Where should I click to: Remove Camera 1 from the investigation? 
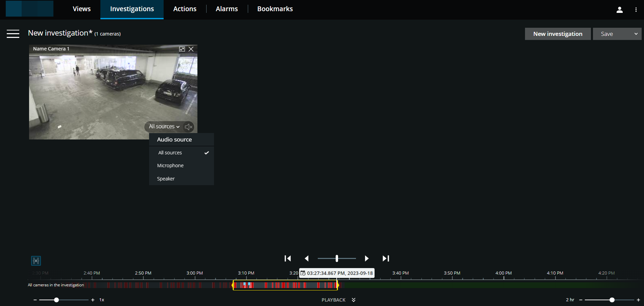click(x=191, y=49)
